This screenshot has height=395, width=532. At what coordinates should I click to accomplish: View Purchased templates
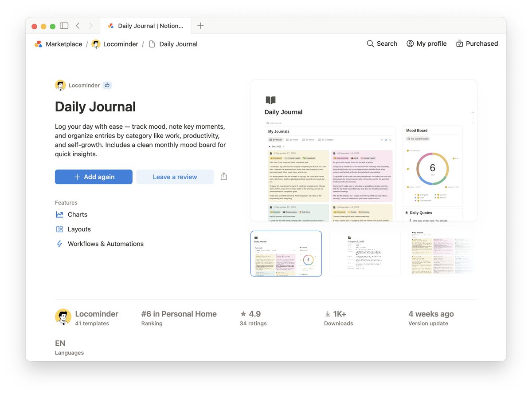pos(477,43)
